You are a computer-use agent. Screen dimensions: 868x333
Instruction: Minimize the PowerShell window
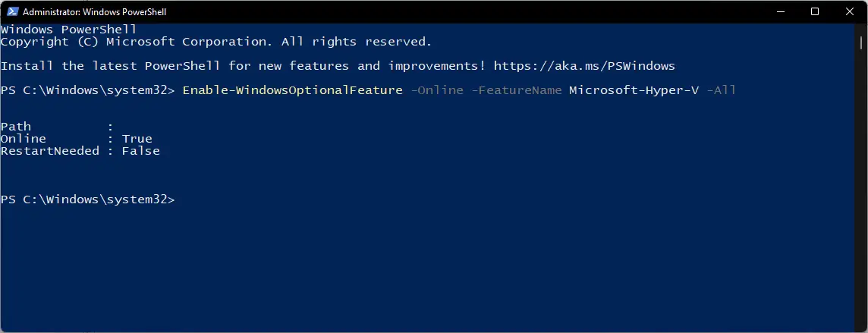pyautogui.click(x=779, y=11)
